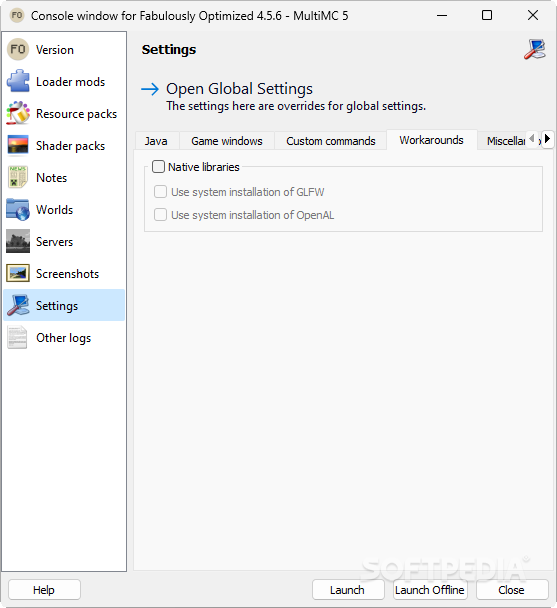The image size is (557, 608).
Task: Click the Screenshots framed picture icon
Action: (18, 273)
